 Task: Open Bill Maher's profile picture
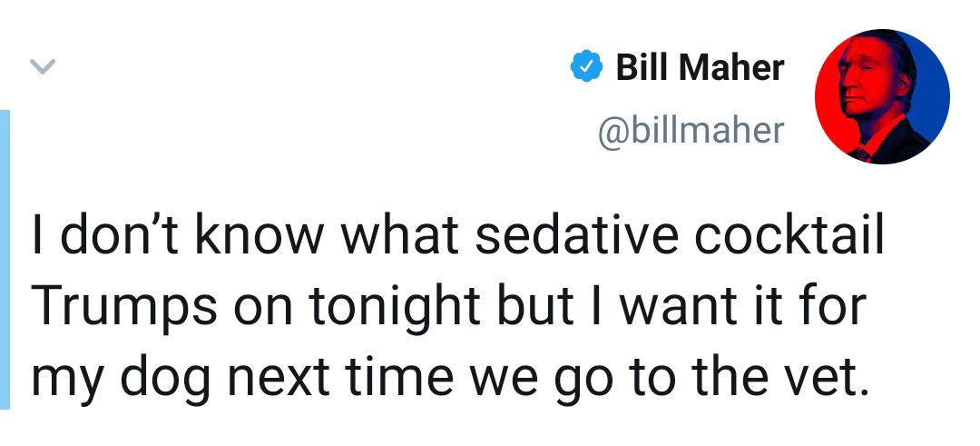click(x=881, y=95)
